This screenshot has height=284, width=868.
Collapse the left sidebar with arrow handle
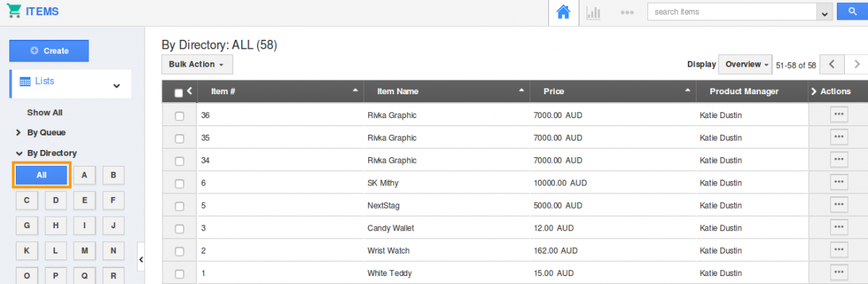pyautogui.click(x=141, y=259)
